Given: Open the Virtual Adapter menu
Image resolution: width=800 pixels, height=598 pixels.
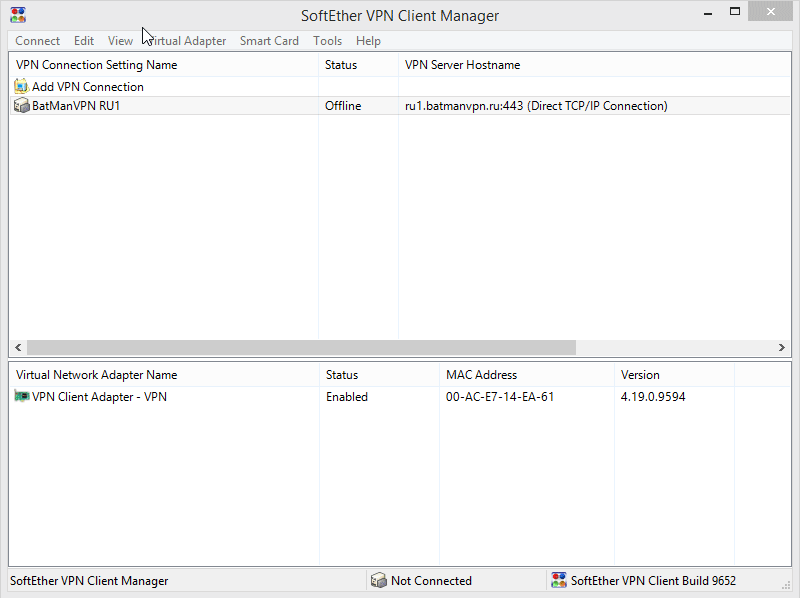Looking at the screenshot, I should tap(184, 40).
